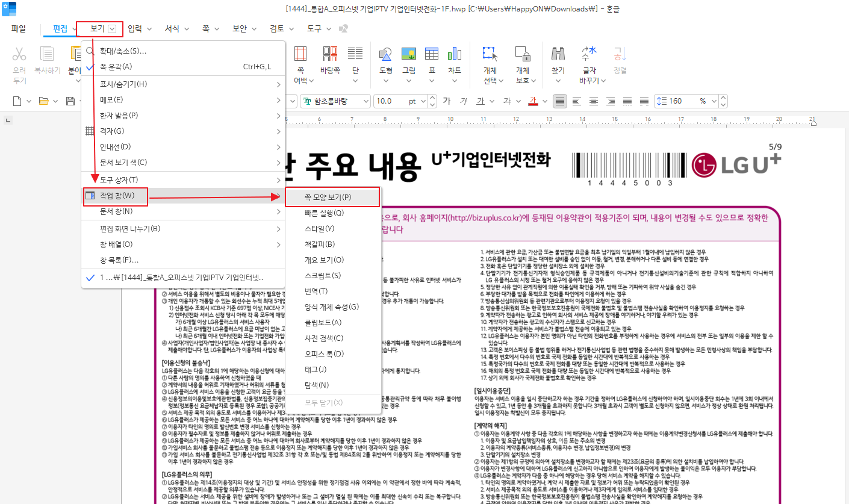Screen dimensions: 849x504
Task: Click the 차트 chart icon
Action: [455, 54]
